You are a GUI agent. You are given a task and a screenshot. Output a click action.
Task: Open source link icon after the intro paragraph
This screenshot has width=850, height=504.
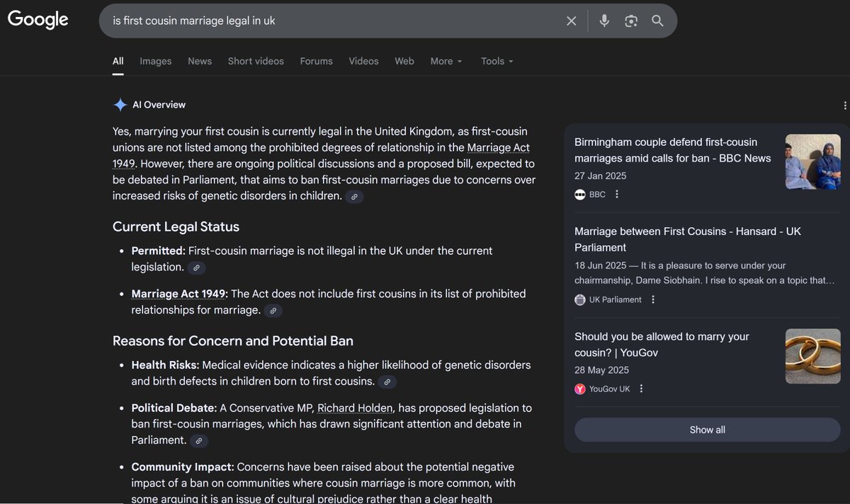tap(354, 197)
